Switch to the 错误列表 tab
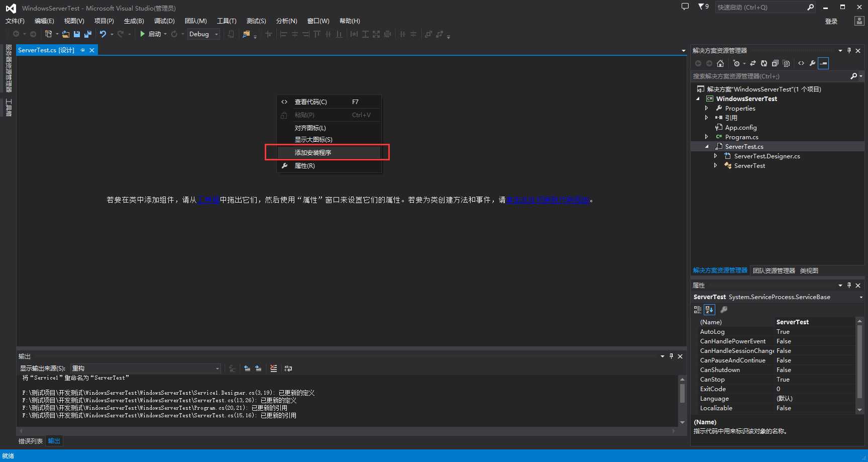Image resolution: width=868 pixels, height=462 pixels. [31, 441]
